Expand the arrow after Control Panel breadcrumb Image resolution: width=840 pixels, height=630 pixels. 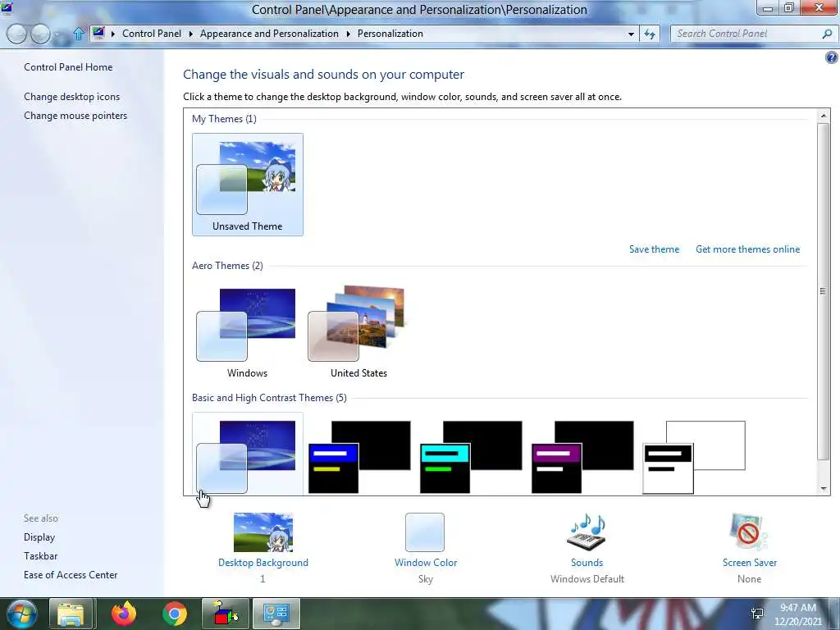click(190, 34)
